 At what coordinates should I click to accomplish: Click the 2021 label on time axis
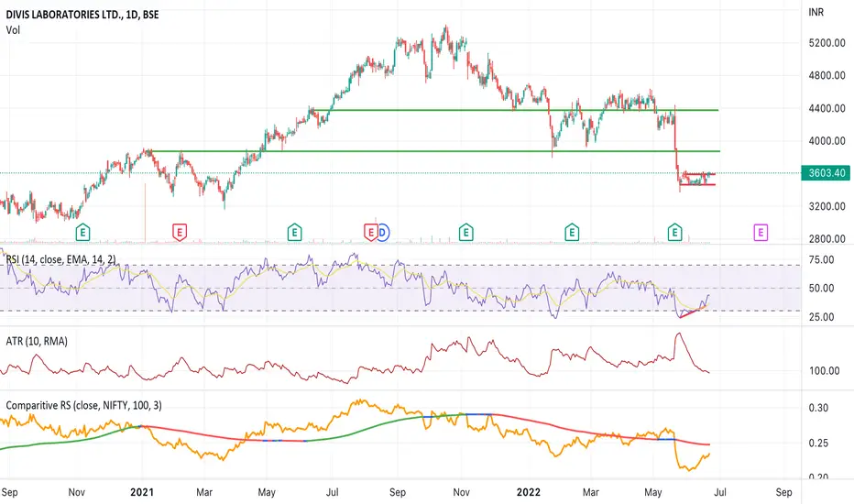[x=142, y=492]
